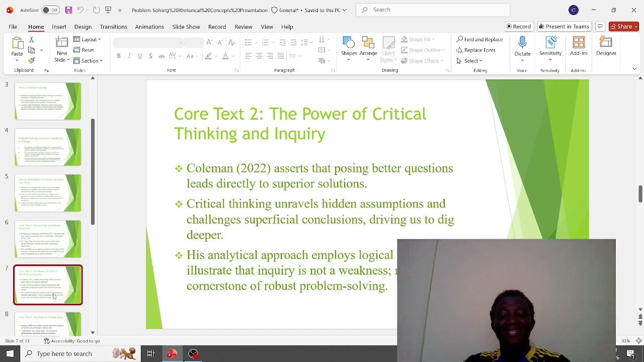644x362 pixels.
Task: Click the Copy icon
Action: coord(31,50)
